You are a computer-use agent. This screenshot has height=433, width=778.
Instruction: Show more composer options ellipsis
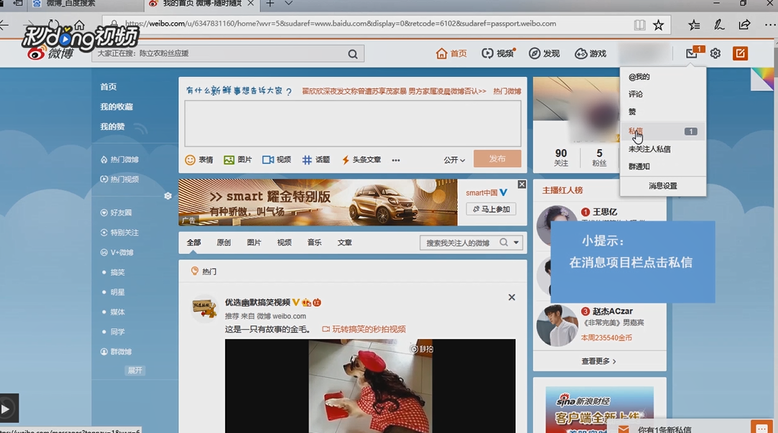coord(395,160)
